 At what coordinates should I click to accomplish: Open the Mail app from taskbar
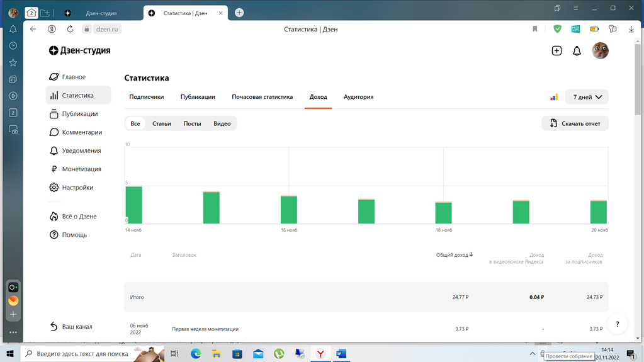pos(258,354)
